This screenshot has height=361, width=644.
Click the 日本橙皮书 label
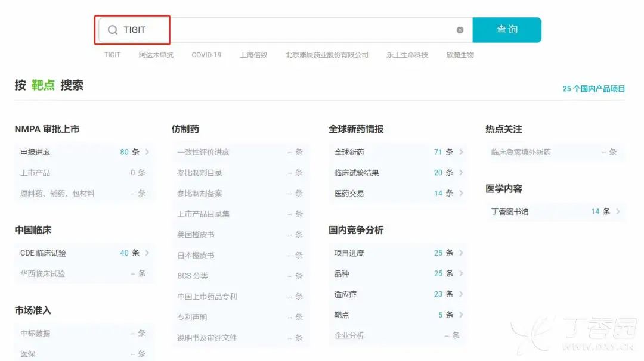[x=196, y=255]
